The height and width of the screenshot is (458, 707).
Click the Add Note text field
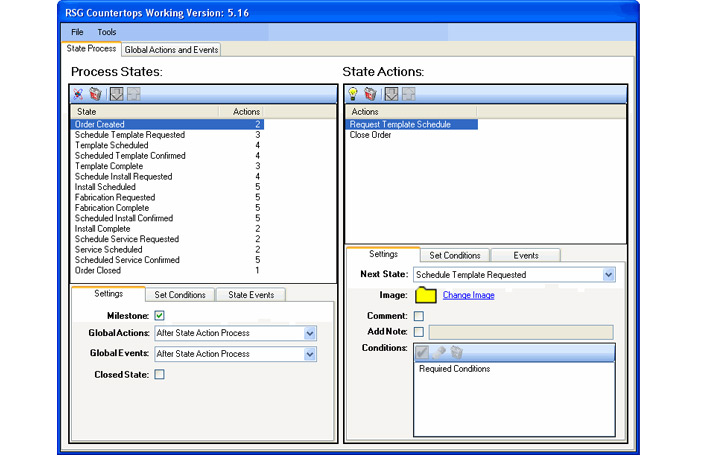pyautogui.click(x=521, y=332)
